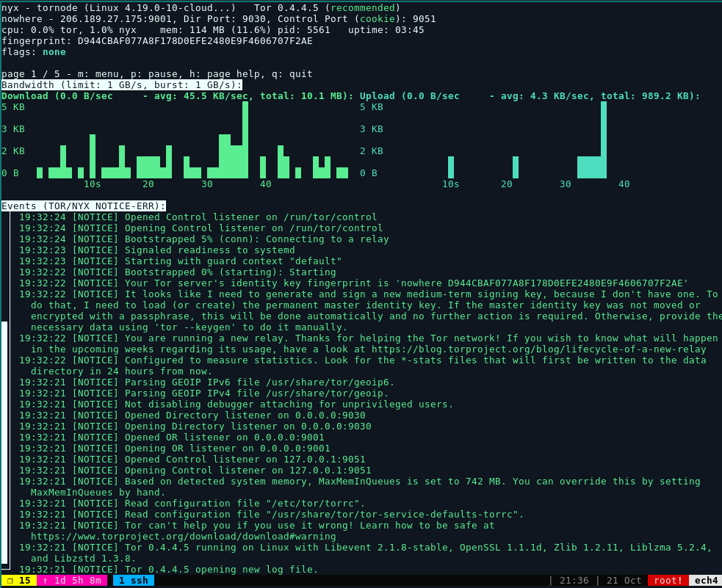Click the 'page 1 / 5' indicator
Image resolution: width=722 pixels, height=588 pixels.
(x=31, y=74)
